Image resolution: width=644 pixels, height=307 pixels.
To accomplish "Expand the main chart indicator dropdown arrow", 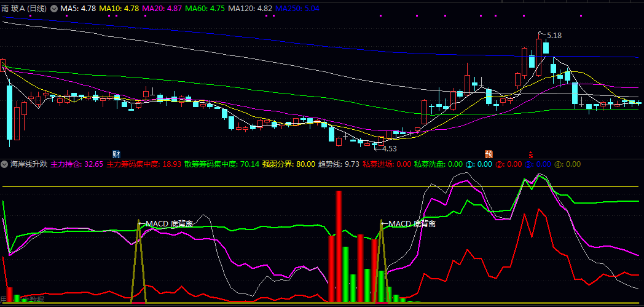I will 54,8.
